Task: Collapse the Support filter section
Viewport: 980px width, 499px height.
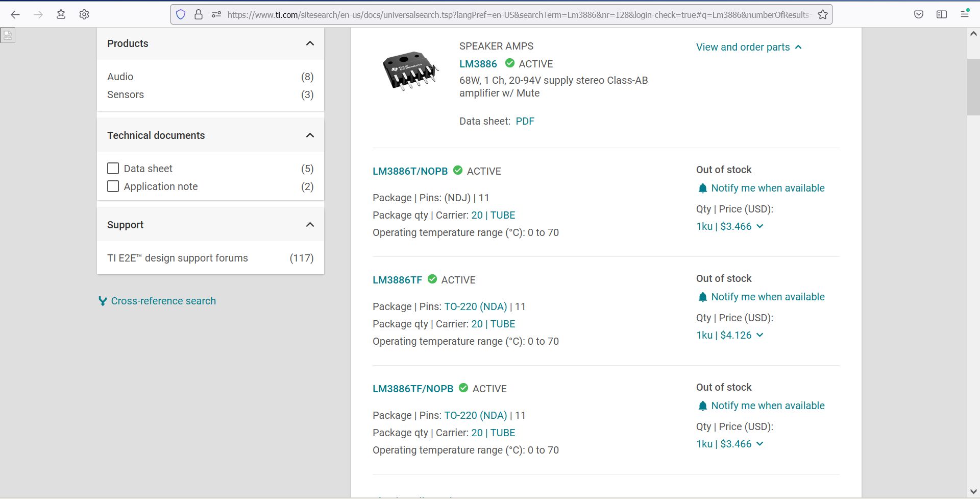Action: coord(310,225)
